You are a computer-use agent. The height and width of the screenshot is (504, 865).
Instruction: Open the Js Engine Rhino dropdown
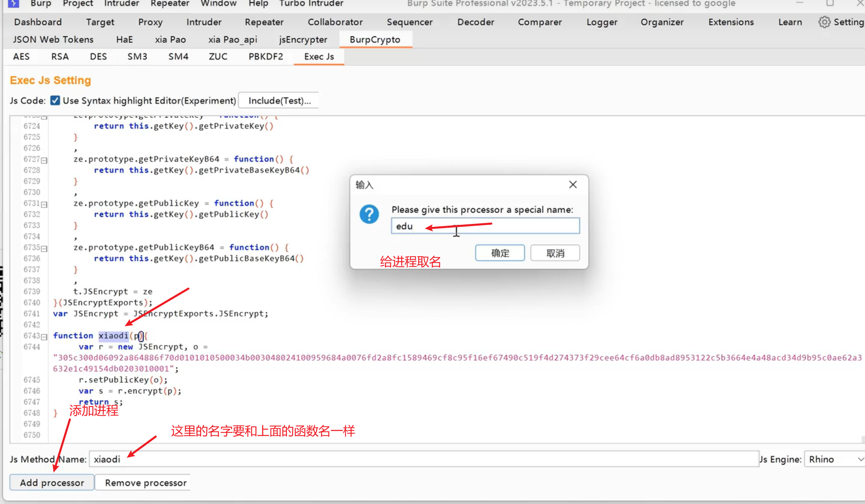834,459
